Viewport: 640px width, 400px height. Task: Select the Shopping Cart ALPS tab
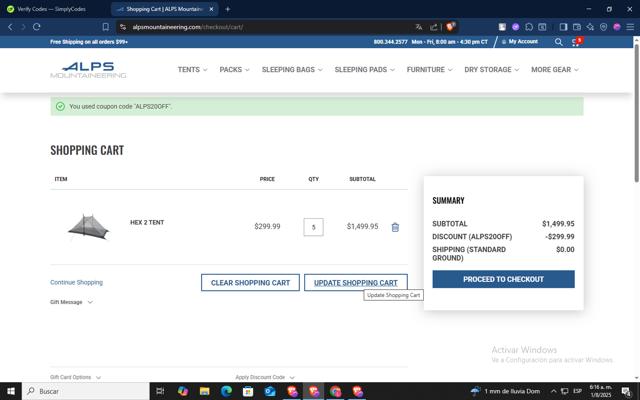[x=163, y=9]
